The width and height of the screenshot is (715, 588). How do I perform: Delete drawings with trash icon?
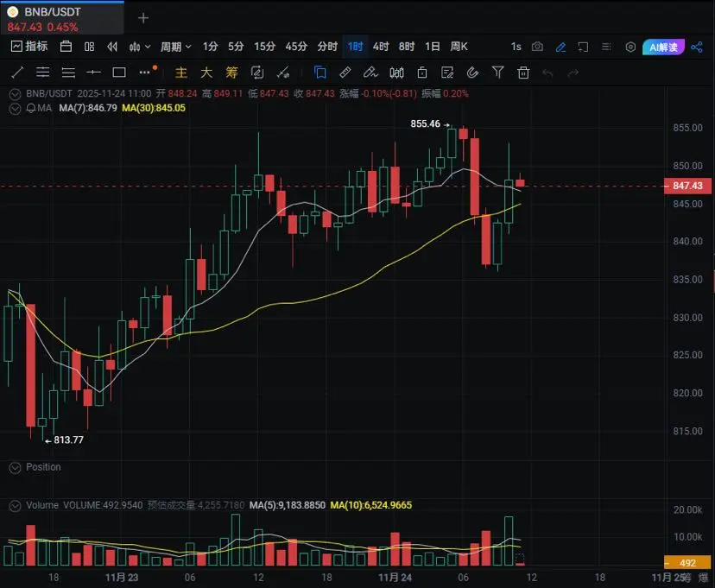(x=523, y=73)
